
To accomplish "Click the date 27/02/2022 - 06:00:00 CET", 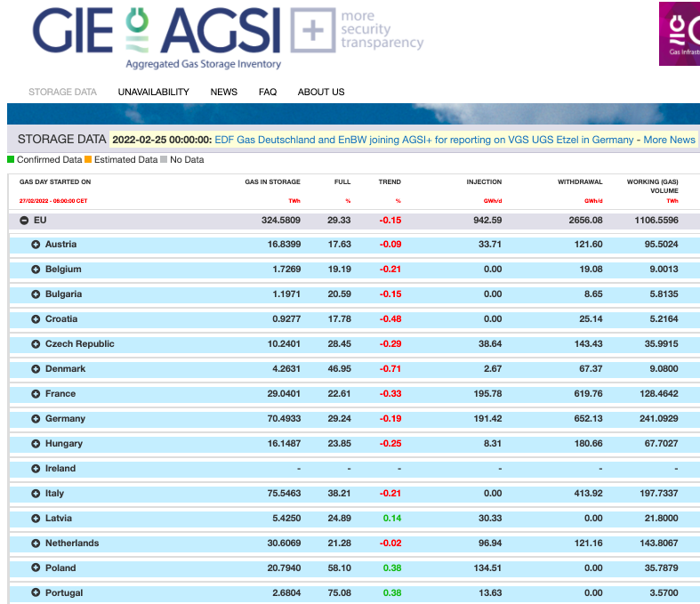I will tap(53, 201).
